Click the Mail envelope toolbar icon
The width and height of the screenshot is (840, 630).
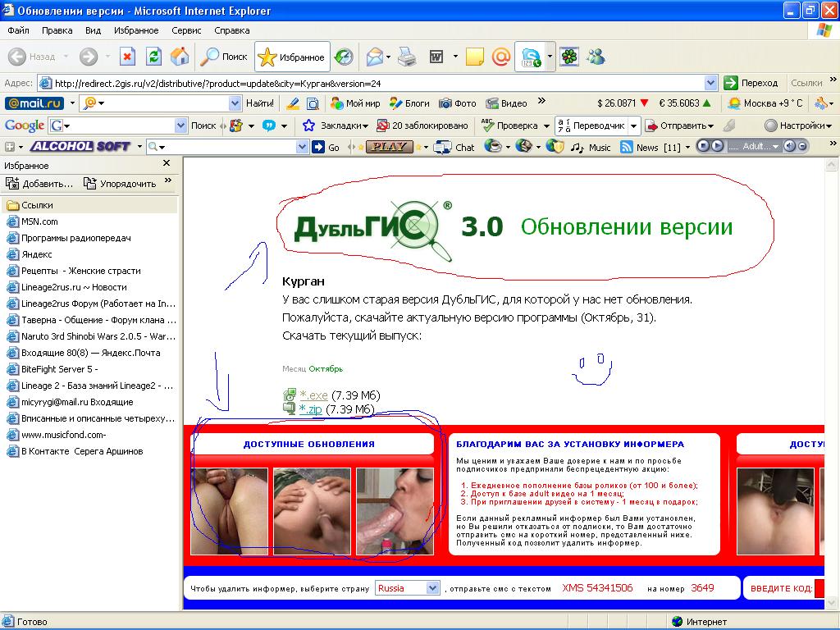coord(375,57)
